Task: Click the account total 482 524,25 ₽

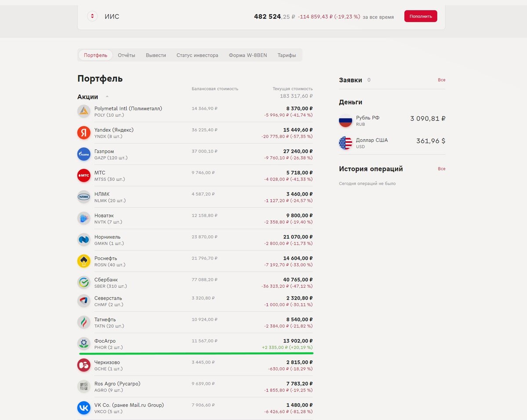Action: pyautogui.click(x=275, y=17)
